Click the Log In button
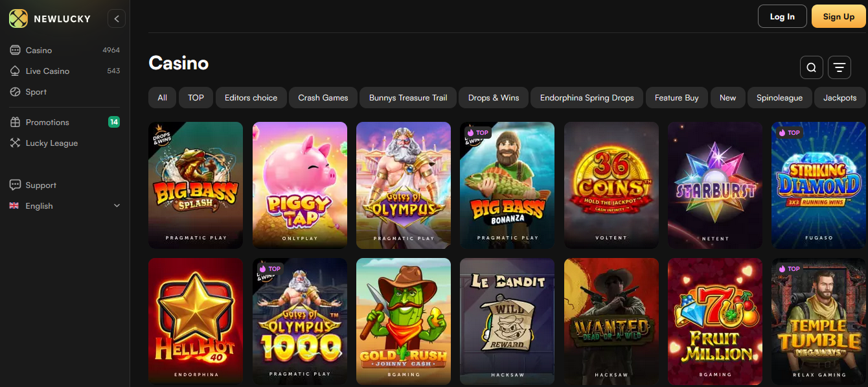The height and width of the screenshot is (387, 868). [x=782, y=17]
